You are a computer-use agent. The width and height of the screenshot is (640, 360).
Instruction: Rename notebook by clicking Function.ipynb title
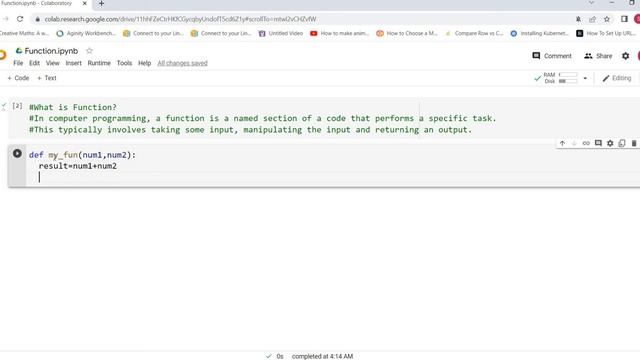pos(51,51)
